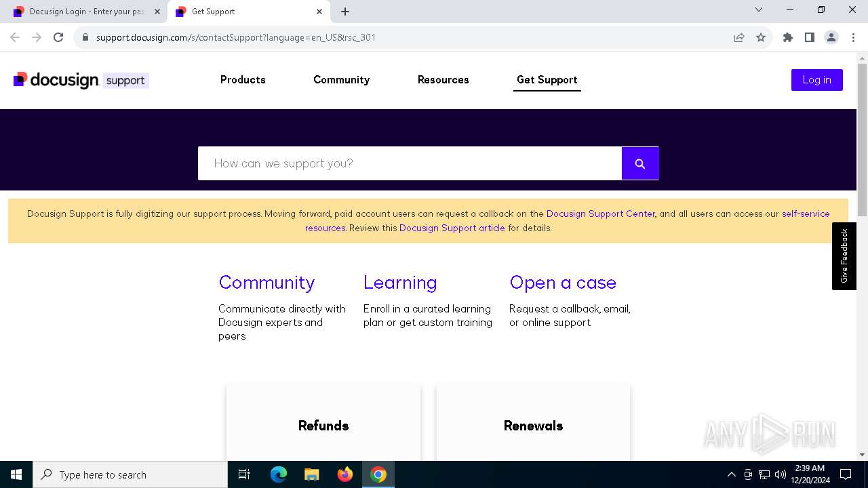Bookmark this page with the star icon
The height and width of the screenshot is (488, 868).
click(x=761, y=37)
